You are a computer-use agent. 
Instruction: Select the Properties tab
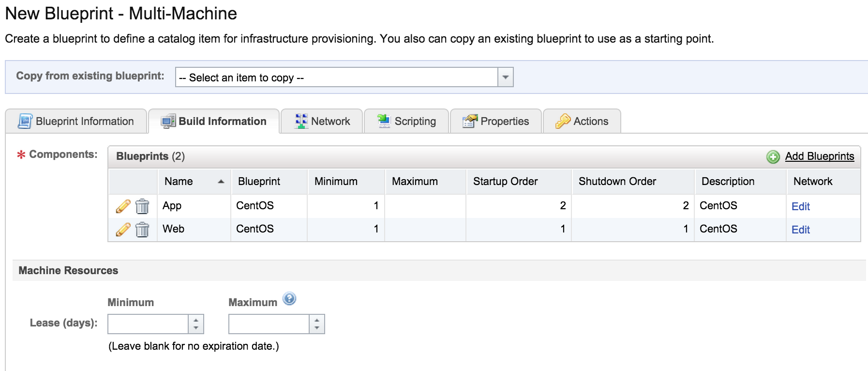point(495,121)
